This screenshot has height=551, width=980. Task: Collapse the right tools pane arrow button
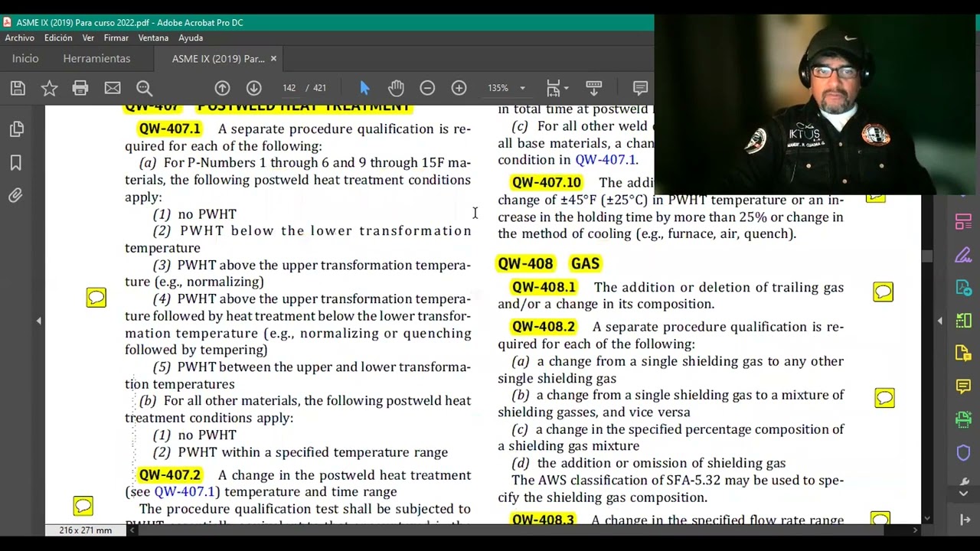pos(963,520)
